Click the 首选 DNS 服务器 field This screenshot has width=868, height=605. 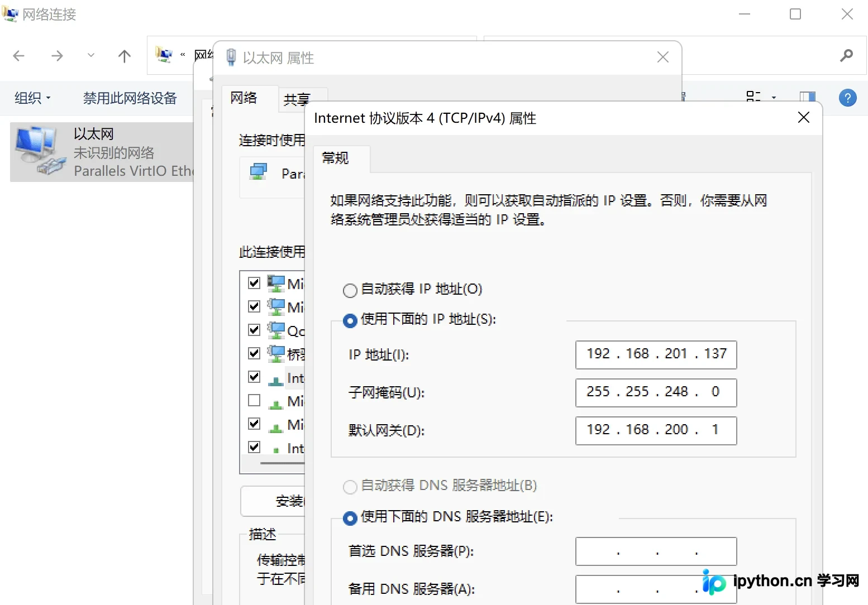pyautogui.click(x=656, y=551)
